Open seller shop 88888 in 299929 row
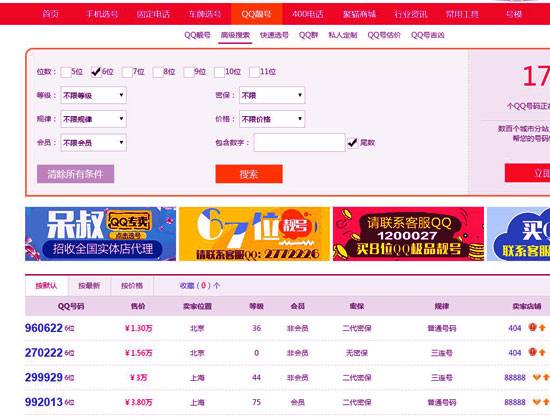 pos(515,378)
